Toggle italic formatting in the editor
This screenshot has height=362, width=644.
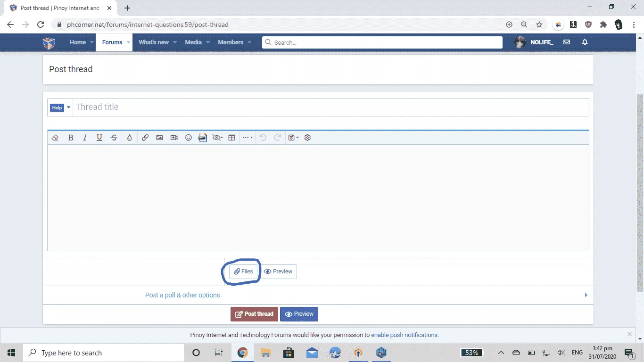point(85,138)
